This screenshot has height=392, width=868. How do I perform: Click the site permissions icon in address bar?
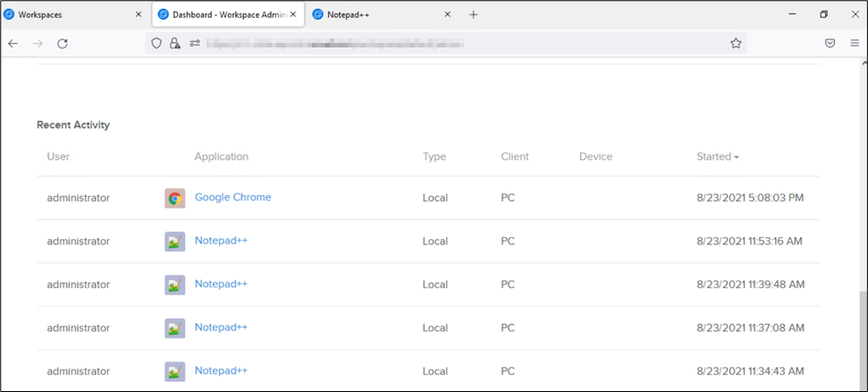click(194, 43)
